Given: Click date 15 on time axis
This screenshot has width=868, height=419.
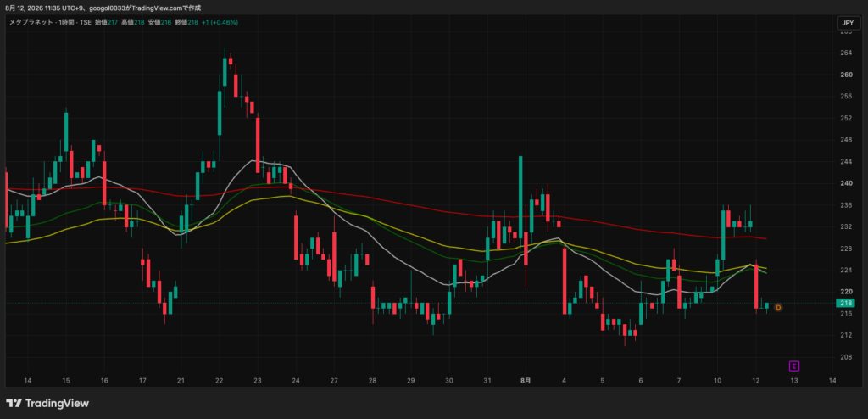Looking at the screenshot, I should 66,381.
